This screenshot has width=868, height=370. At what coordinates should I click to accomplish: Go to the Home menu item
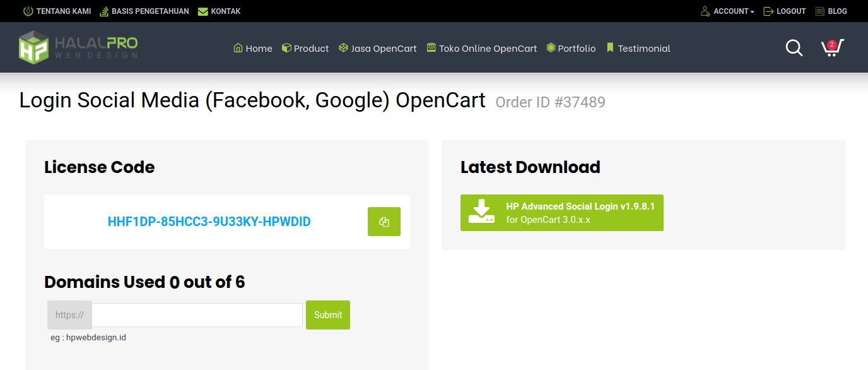click(x=253, y=49)
